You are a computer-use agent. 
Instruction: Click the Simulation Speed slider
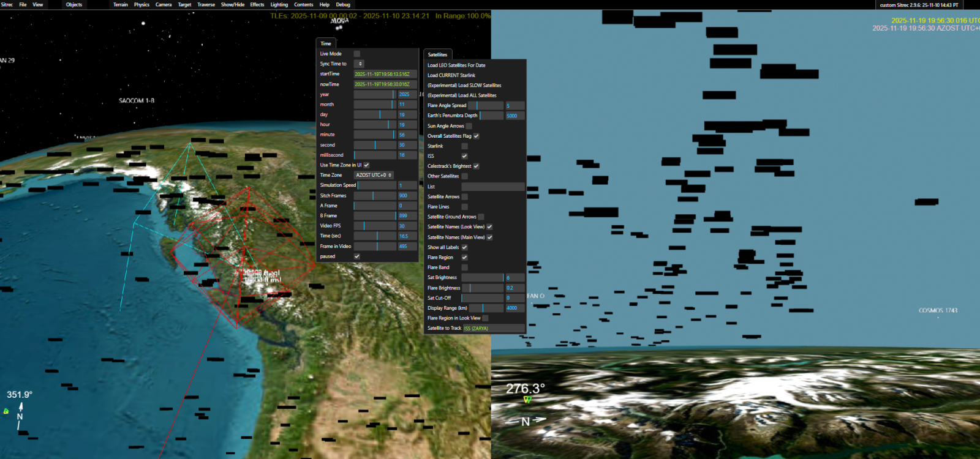click(x=375, y=185)
